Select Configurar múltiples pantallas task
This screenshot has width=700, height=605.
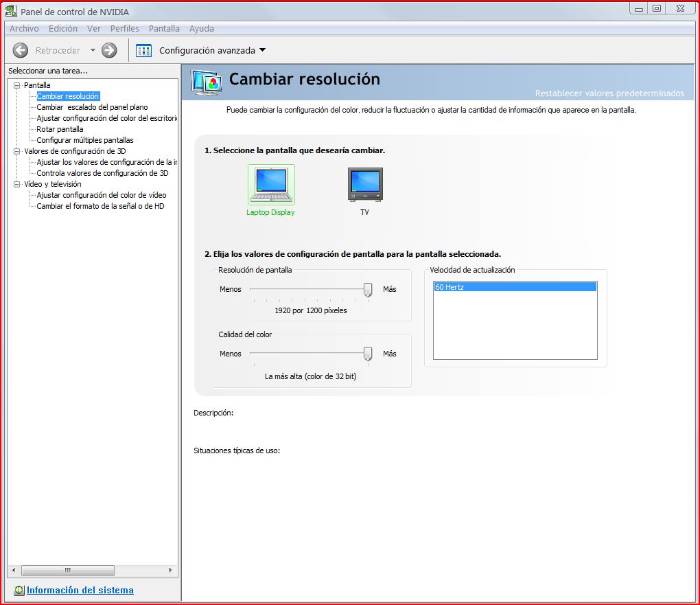pyautogui.click(x=85, y=140)
